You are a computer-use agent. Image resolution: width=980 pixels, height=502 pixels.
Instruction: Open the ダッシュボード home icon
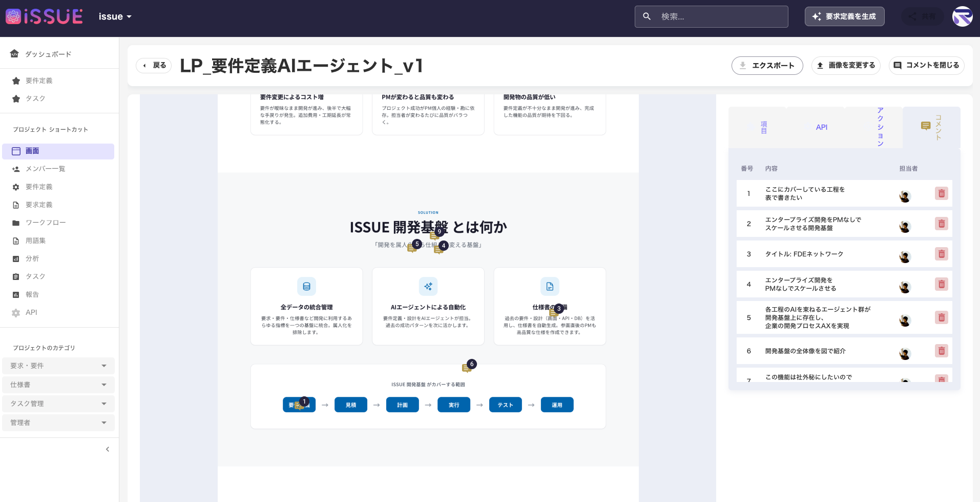pos(14,54)
